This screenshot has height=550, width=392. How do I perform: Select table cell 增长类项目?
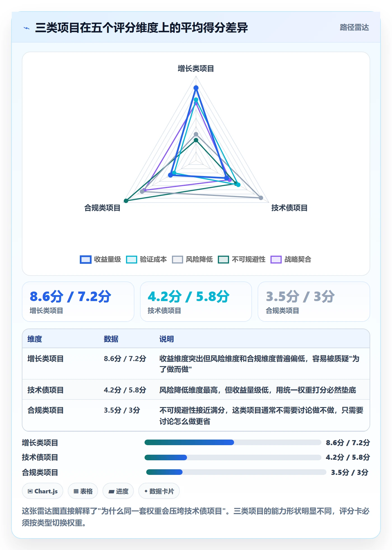[45, 359]
